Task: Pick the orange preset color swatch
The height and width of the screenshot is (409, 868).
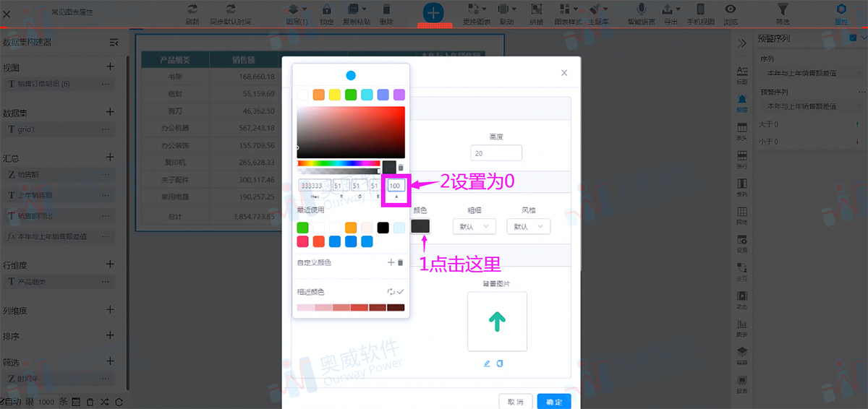Action: [318, 95]
